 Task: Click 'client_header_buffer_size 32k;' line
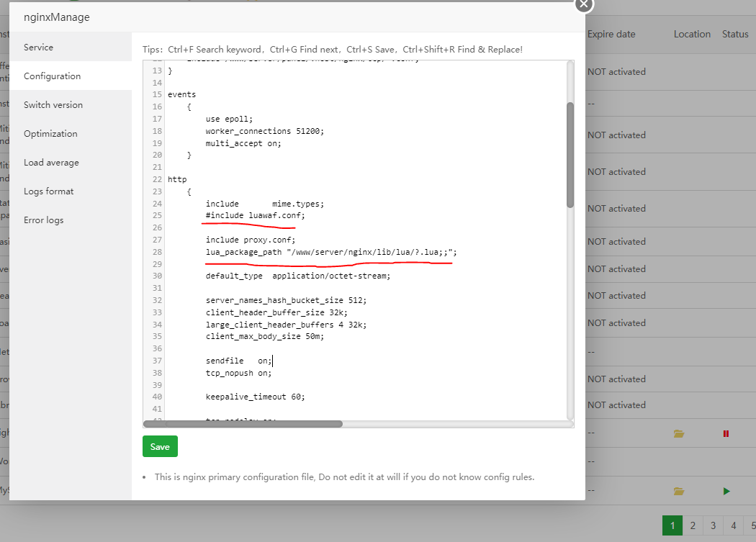click(276, 312)
